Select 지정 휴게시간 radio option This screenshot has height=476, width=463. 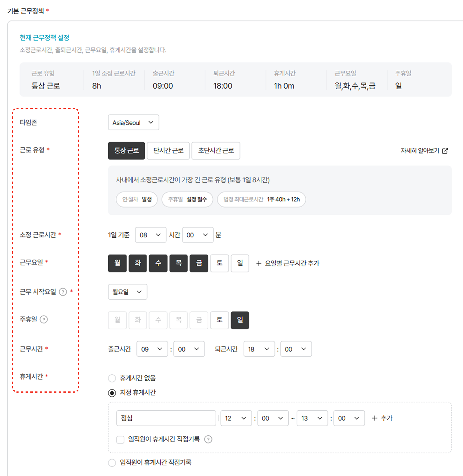(112, 393)
